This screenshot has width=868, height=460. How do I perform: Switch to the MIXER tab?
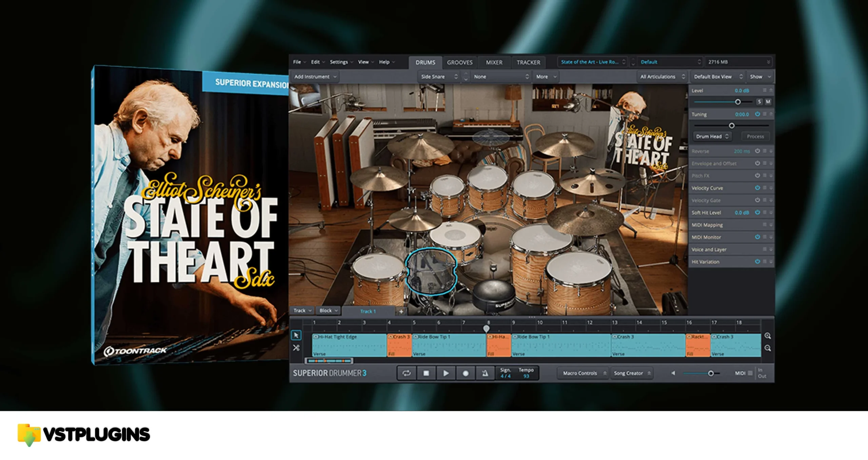(x=494, y=62)
